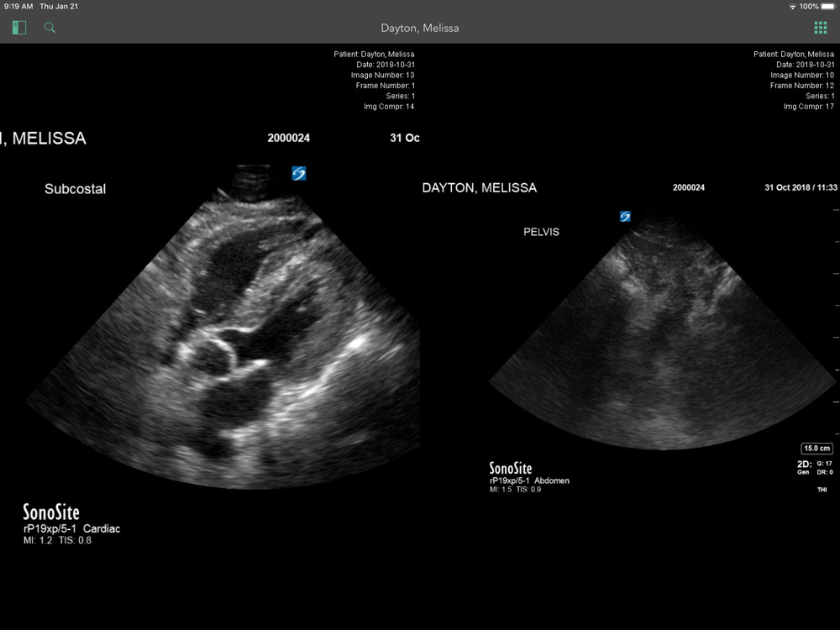Tap the 9:19 AM clock in status bar
This screenshot has height=630, width=840.
tap(18, 7)
